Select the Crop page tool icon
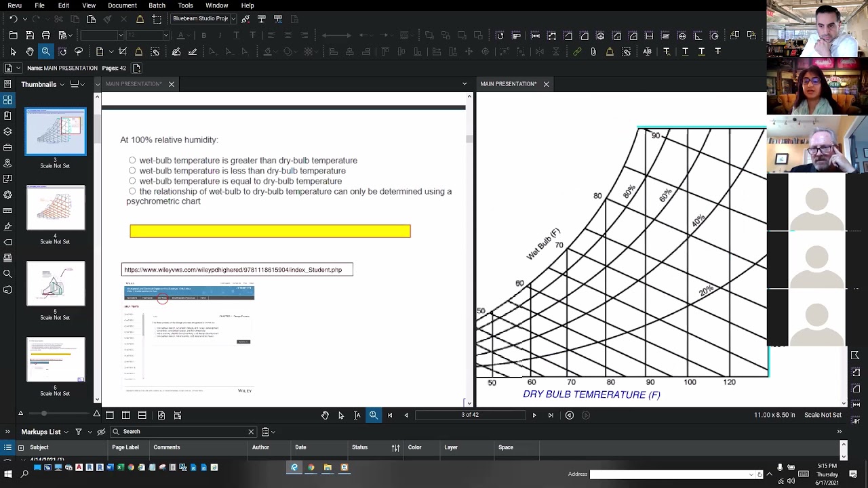868x488 pixels. [x=123, y=52]
